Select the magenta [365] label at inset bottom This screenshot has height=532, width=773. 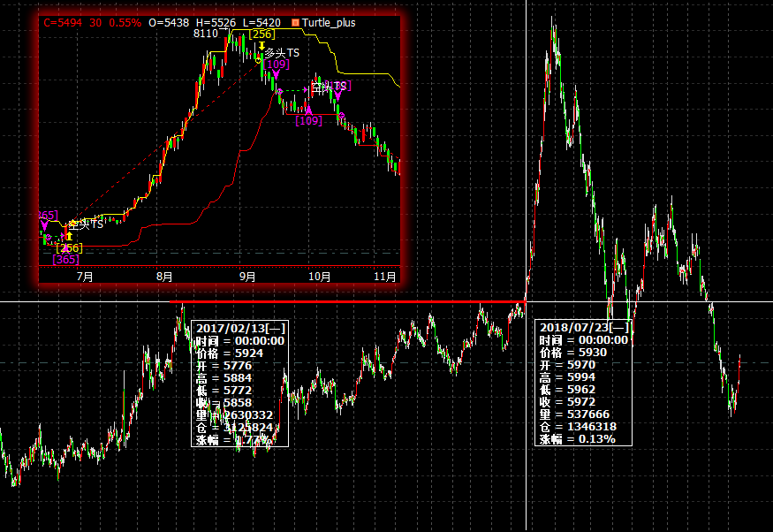tap(64, 259)
